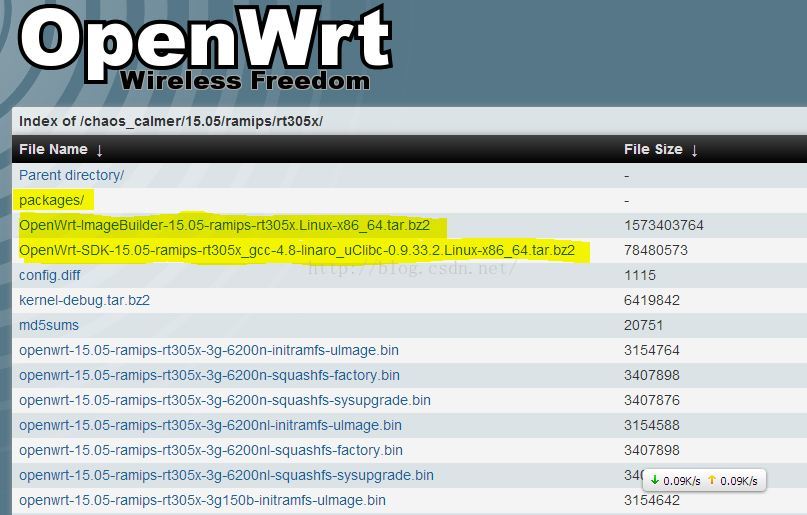The image size is (807, 515).
Task: Click the File Name column header
Action: [54, 149]
